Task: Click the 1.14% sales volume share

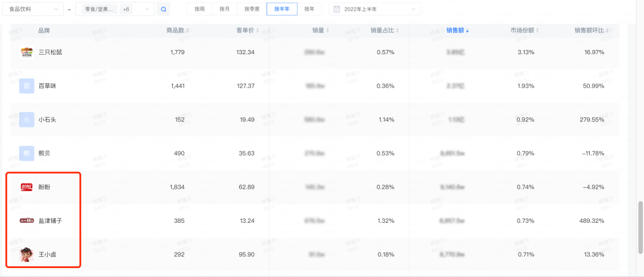Action: pyautogui.click(x=386, y=120)
